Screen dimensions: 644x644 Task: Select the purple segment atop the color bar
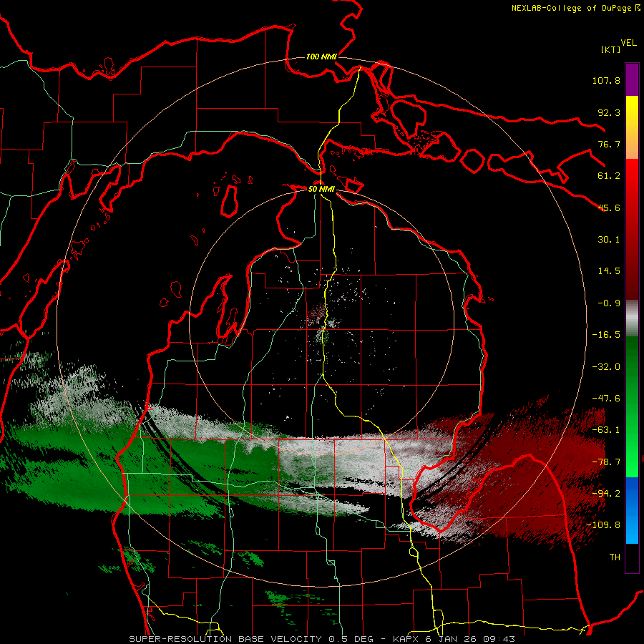pyautogui.click(x=632, y=79)
